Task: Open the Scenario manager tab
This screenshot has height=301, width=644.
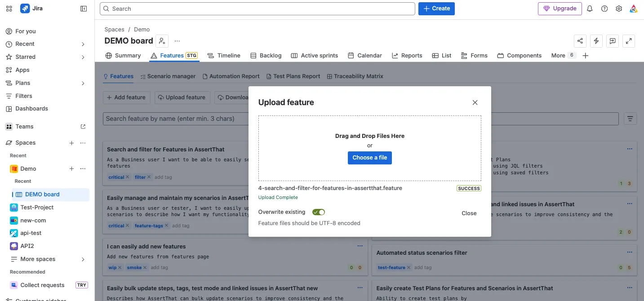Action: pyautogui.click(x=168, y=76)
